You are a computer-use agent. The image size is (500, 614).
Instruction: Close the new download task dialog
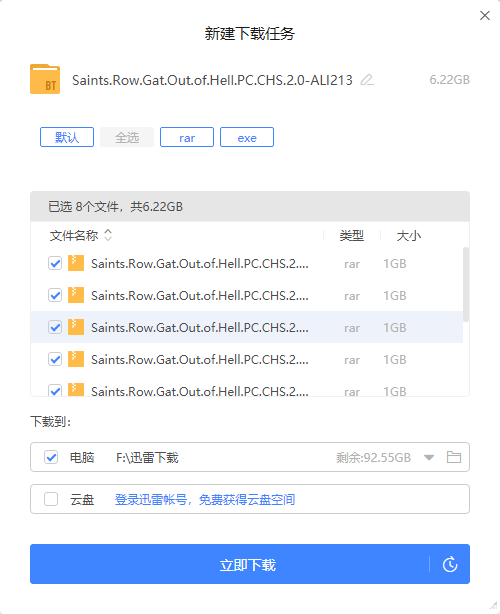485,16
